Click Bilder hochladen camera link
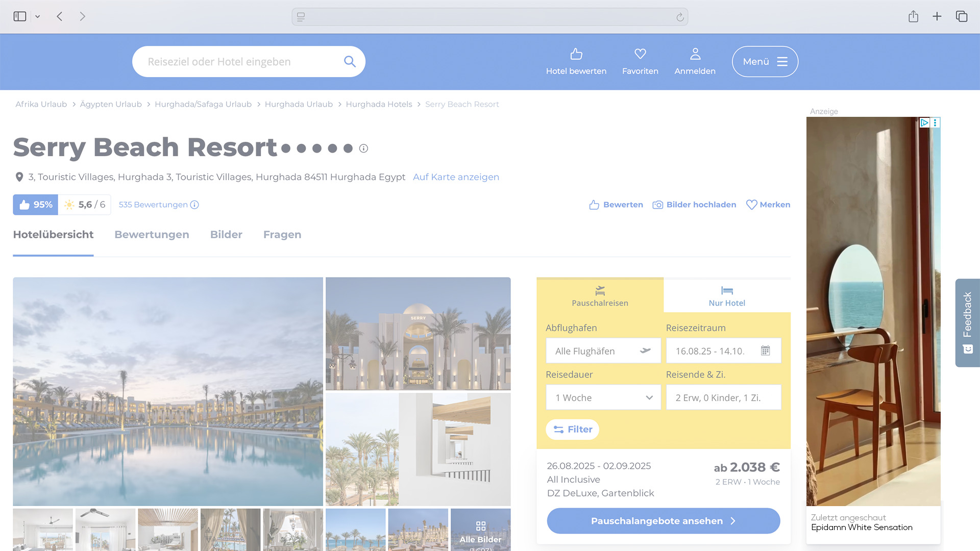This screenshot has height=551, width=980. tap(694, 205)
